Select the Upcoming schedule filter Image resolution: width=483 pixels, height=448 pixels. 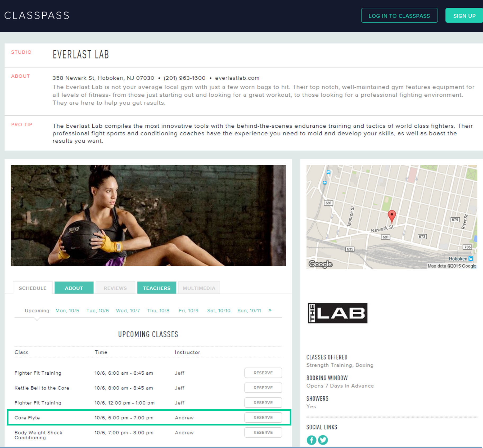pyautogui.click(x=37, y=311)
